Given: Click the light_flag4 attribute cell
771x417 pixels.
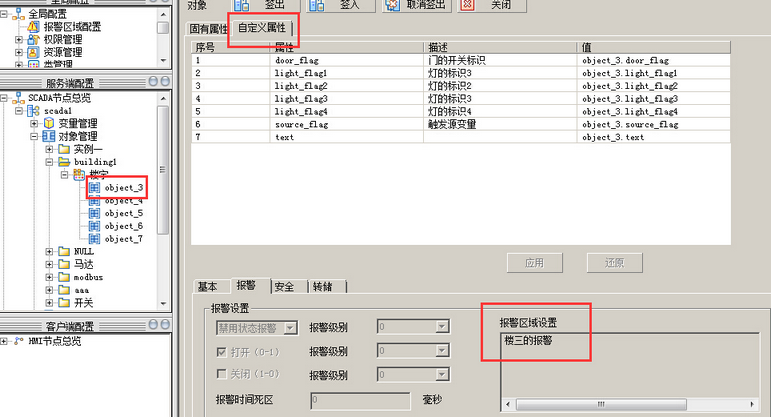Looking at the screenshot, I should (347, 111).
